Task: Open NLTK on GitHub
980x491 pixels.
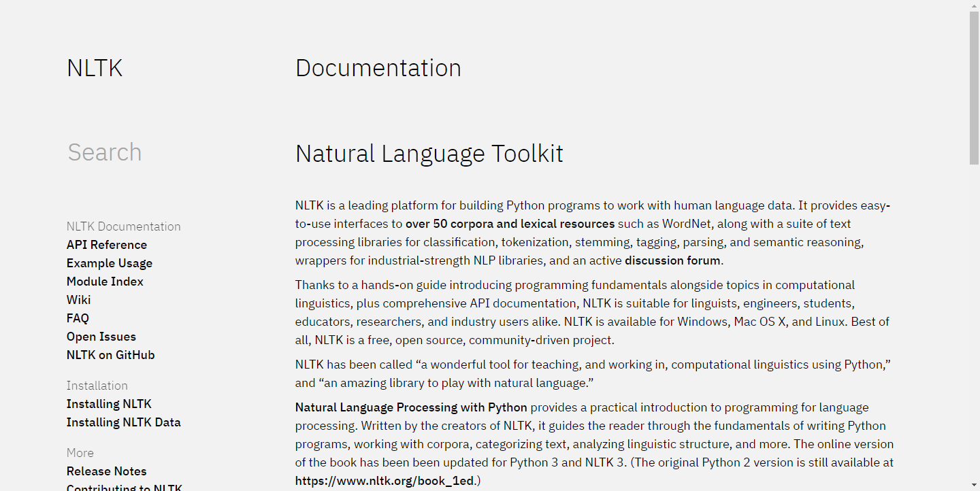Action: [x=111, y=355]
